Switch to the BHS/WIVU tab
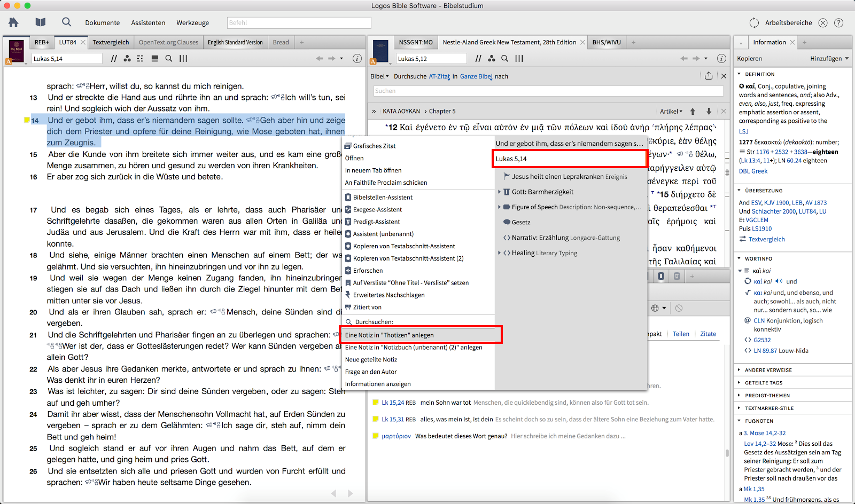The image size is (855, 504). (x=607, y=42)
